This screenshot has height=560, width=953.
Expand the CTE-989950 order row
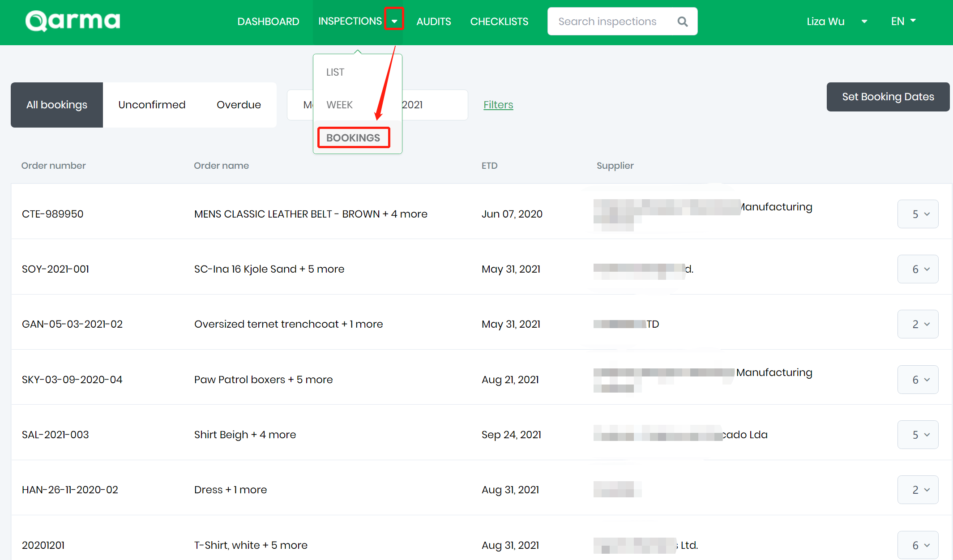pos(918,214)
